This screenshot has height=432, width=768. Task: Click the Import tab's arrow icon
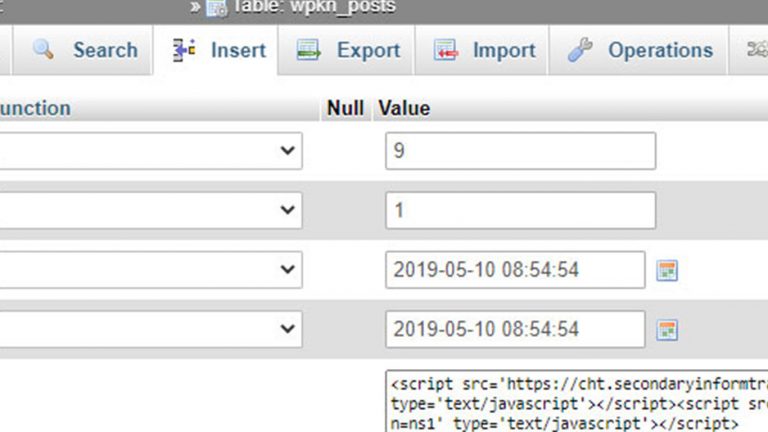(x=445, y=50)
